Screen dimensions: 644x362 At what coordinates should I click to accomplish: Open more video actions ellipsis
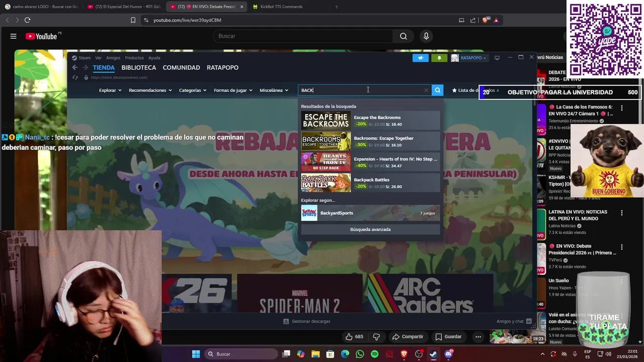click(478, 337)
